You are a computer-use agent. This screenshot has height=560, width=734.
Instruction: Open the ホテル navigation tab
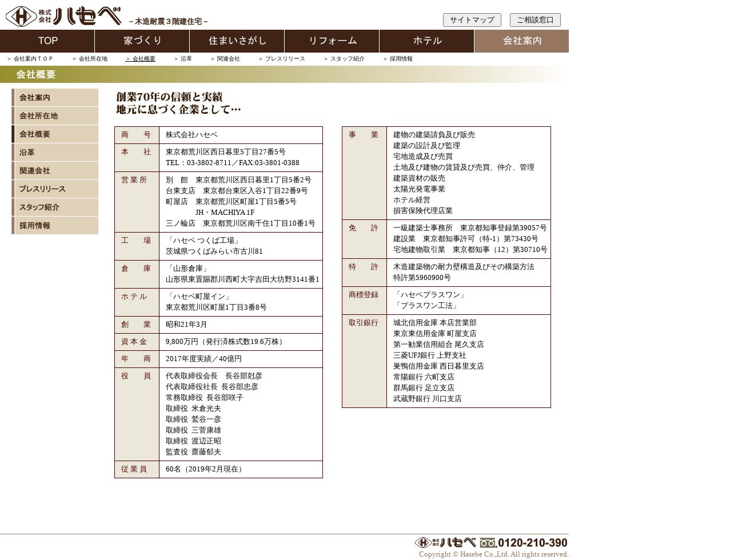click(427, 41)
